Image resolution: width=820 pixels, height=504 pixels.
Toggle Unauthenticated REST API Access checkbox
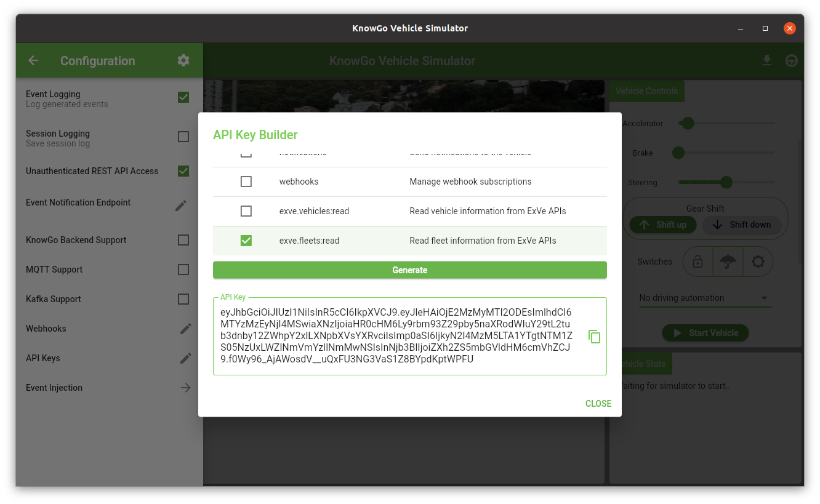pos(183,171)
